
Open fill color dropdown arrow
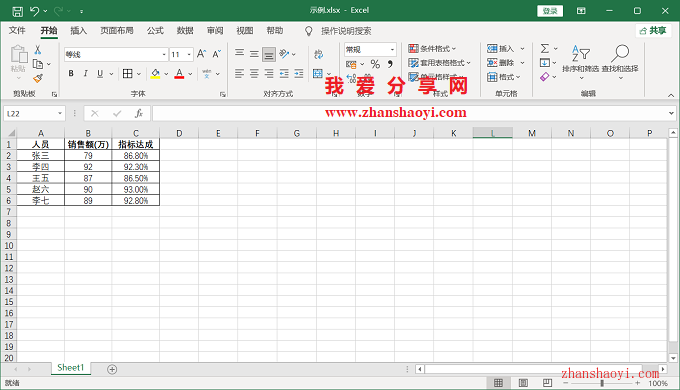(166, 74)
